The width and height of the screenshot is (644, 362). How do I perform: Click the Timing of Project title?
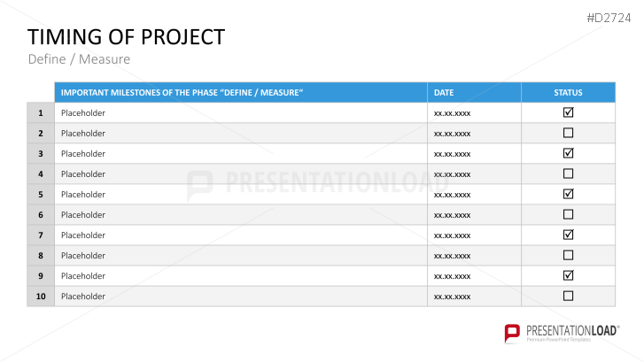pyautogui.click(x=126, y=37)
